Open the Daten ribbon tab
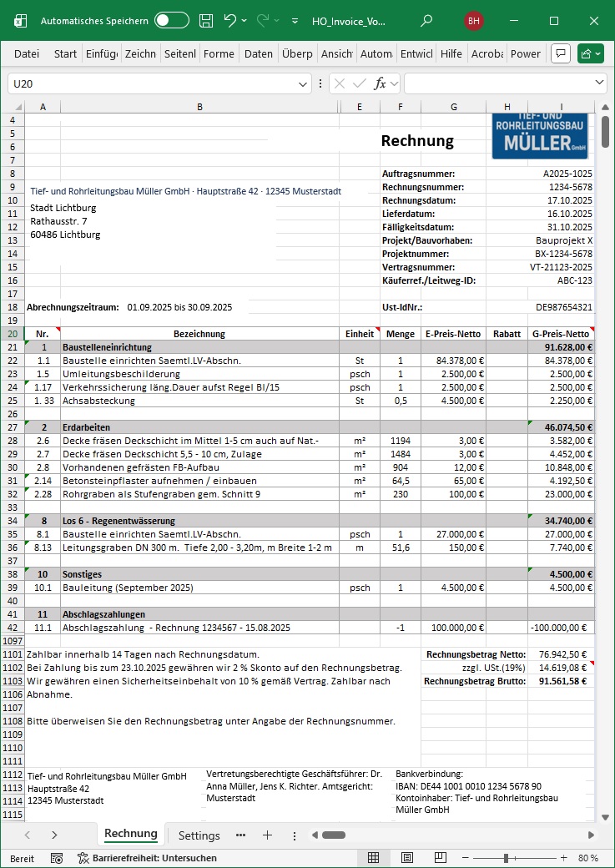Viewport: 615px width, 868px height. pos(259,53)
